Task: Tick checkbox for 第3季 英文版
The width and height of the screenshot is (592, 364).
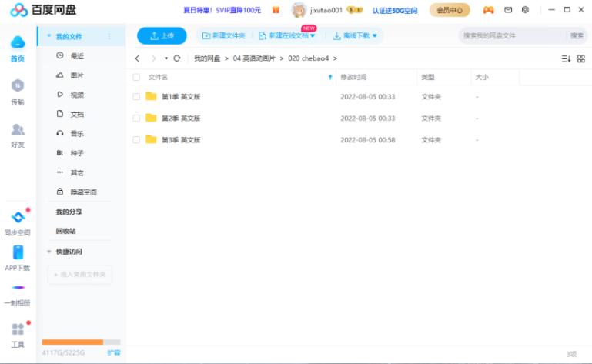Action: coord(136,140)
